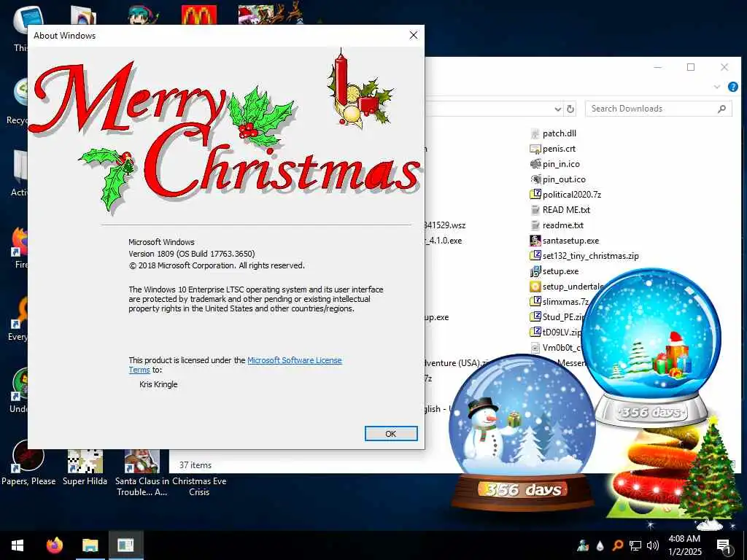Click the volume speaker tray icon
The width and height of the screenshot is (747, 560).
click(x=653, y=545)
